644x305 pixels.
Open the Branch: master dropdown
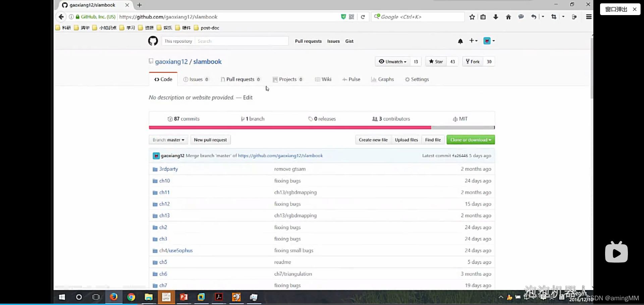pyautogui.click(x=168, y=140)
